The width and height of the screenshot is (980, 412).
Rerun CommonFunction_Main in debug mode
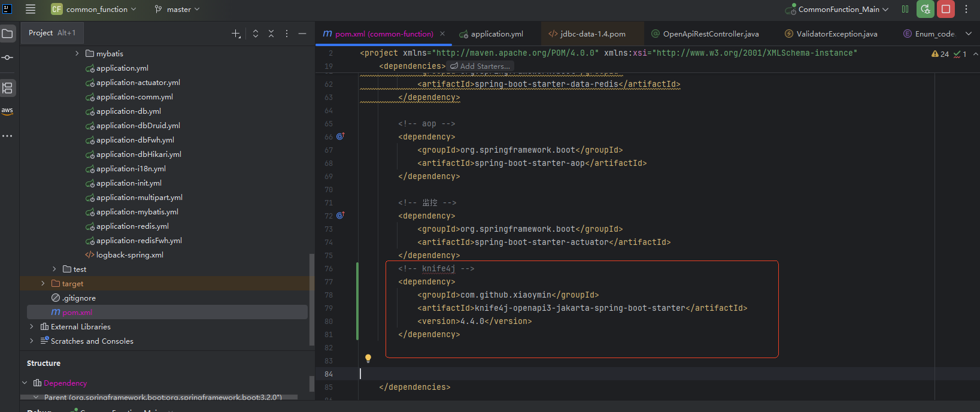(926, 9)
